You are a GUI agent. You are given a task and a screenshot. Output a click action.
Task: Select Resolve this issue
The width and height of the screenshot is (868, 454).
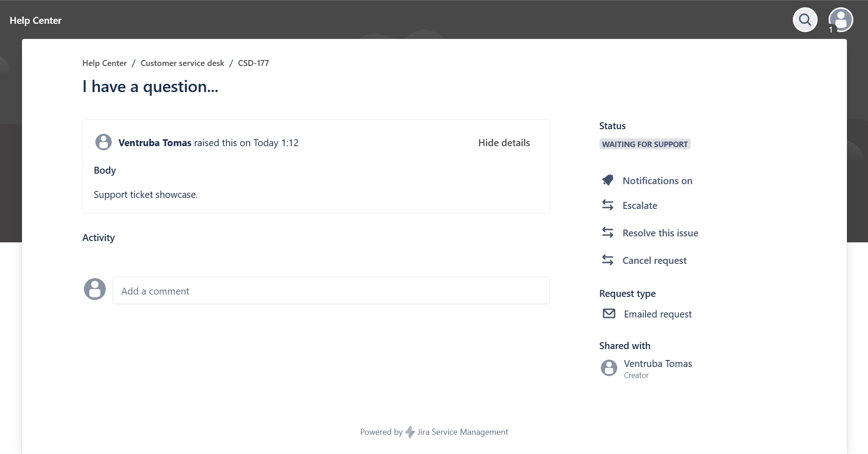(660, 233)
